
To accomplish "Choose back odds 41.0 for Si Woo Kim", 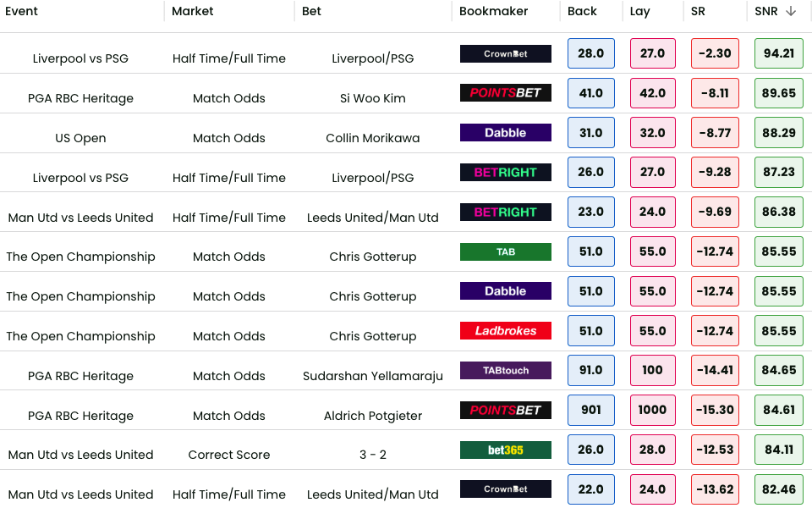I will coord(591,93).
